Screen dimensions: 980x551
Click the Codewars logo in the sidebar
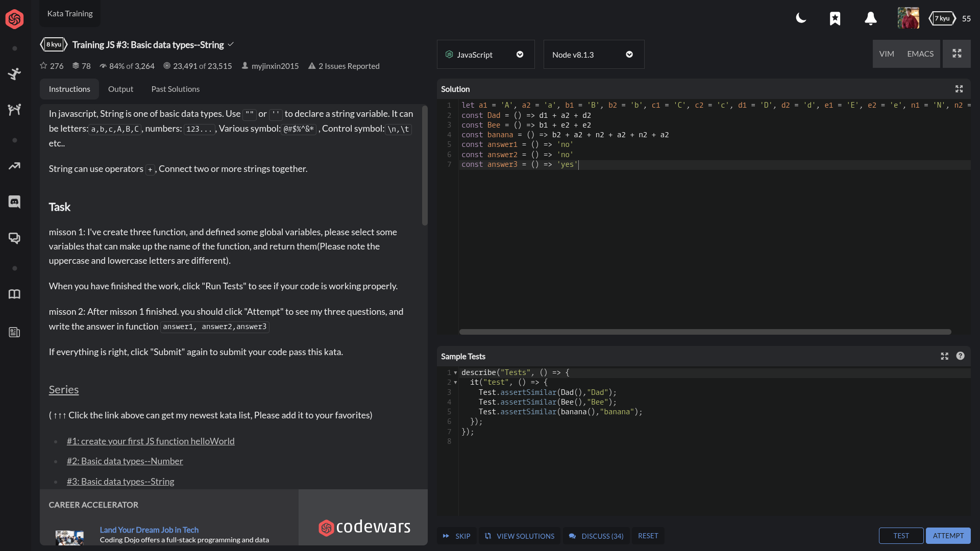click(x=14, y=19)
